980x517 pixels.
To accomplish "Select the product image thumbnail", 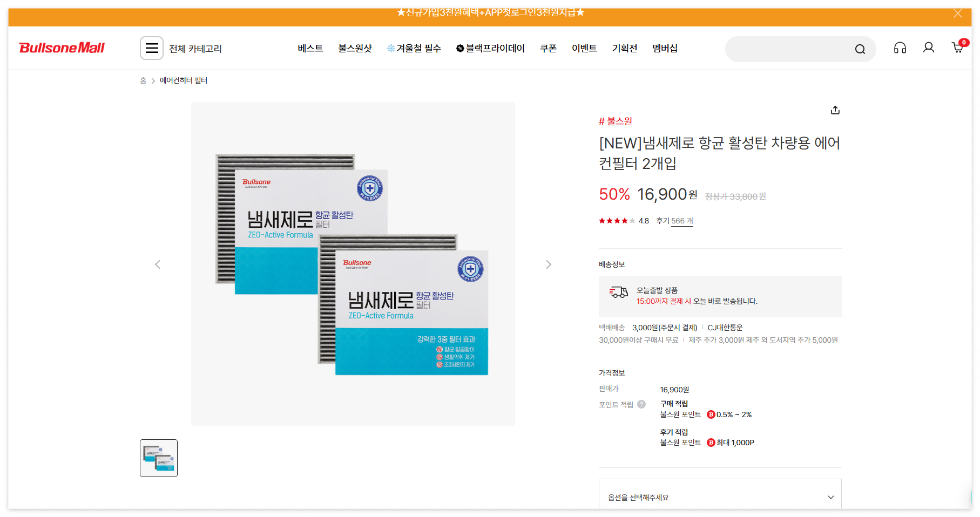I will coord(159,458).
